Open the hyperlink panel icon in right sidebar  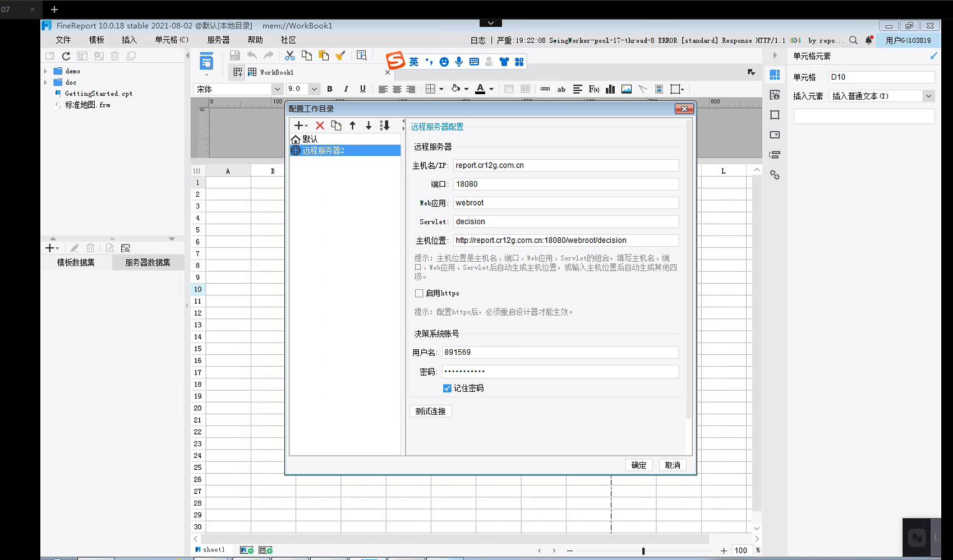(x=775, y=175)
